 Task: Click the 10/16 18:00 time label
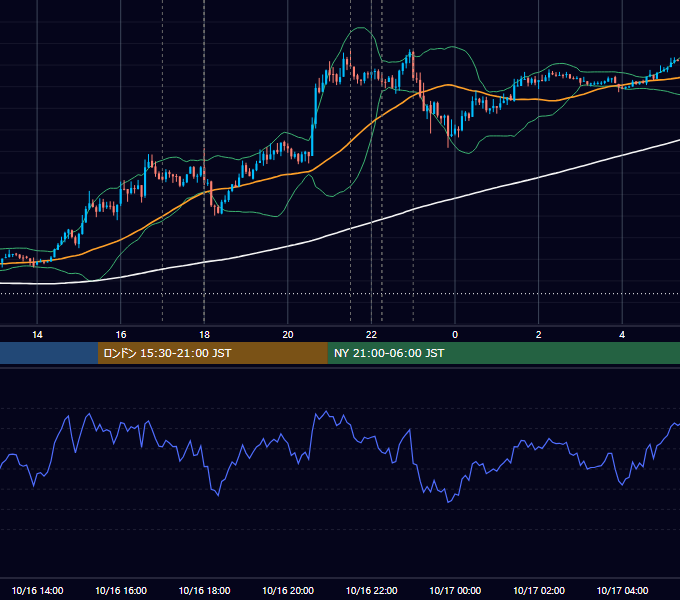click(204, 590)
